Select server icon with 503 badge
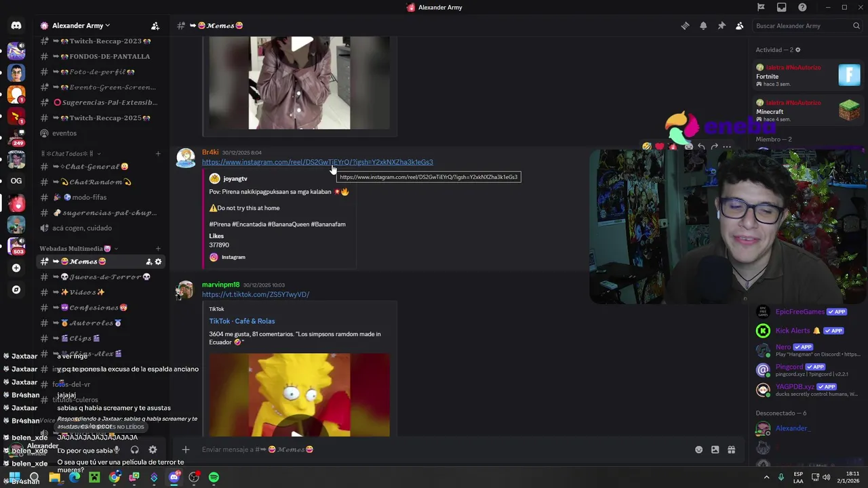This screenshot has height=488, width=868. pyautogui.click(x=16, y=246)
